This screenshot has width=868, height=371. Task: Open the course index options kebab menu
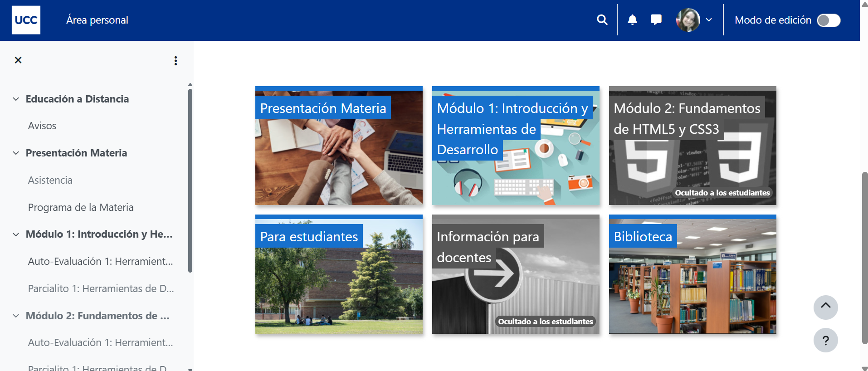tap(176, 61)
